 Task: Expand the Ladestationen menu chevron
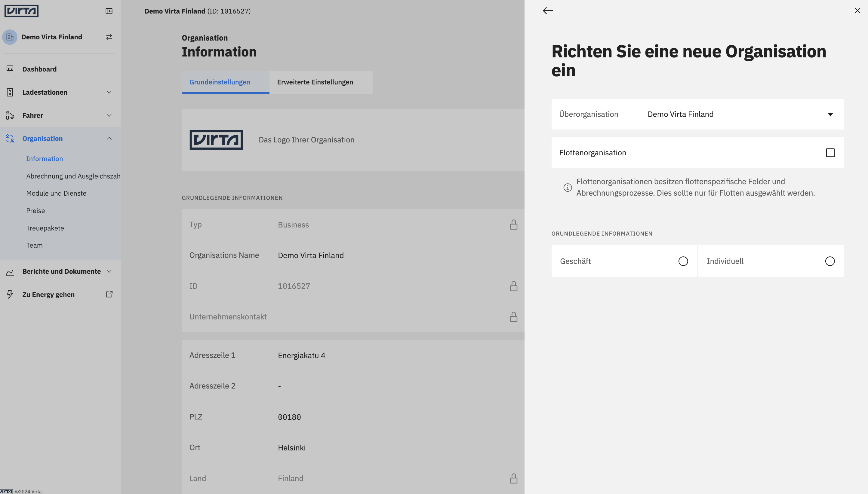coord(109,92)
